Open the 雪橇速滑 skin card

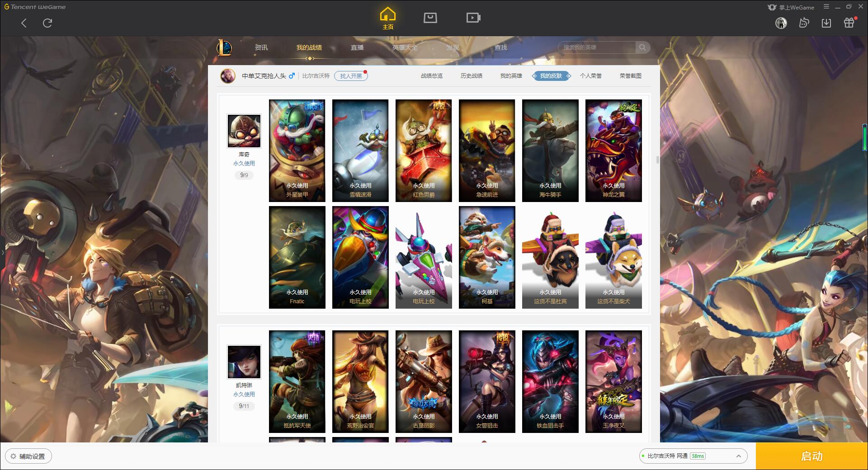coord(360,150)
